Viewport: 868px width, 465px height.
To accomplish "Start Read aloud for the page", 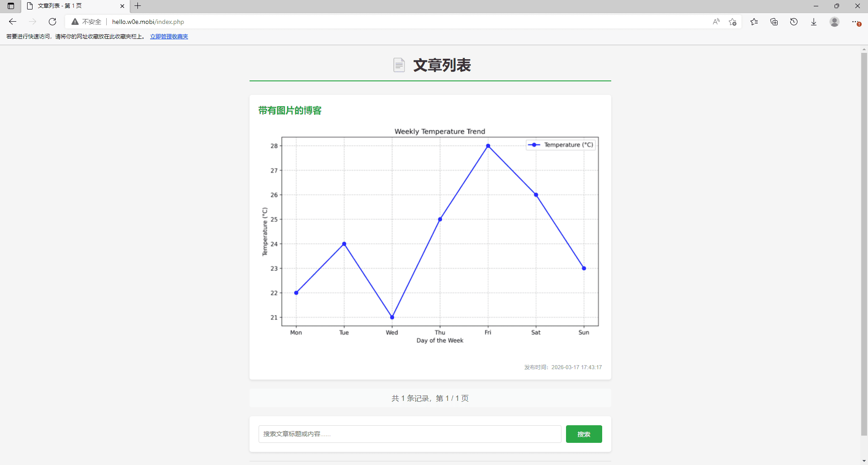I will tap(716, 21).
